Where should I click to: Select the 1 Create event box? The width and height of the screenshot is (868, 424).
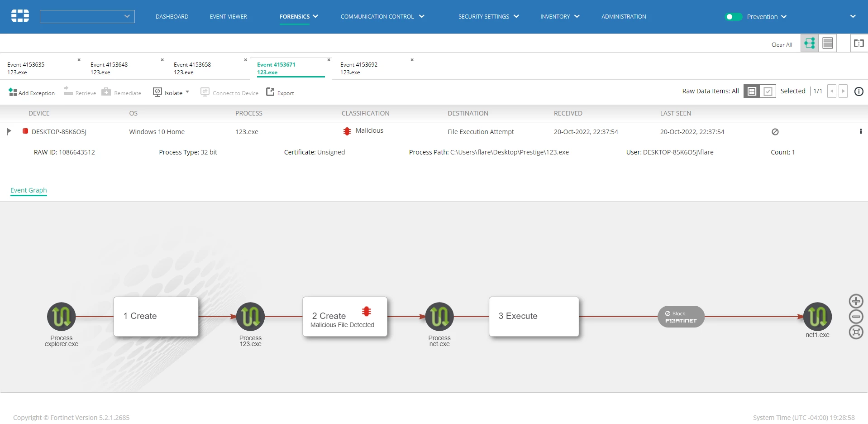(x=156, y=317)
